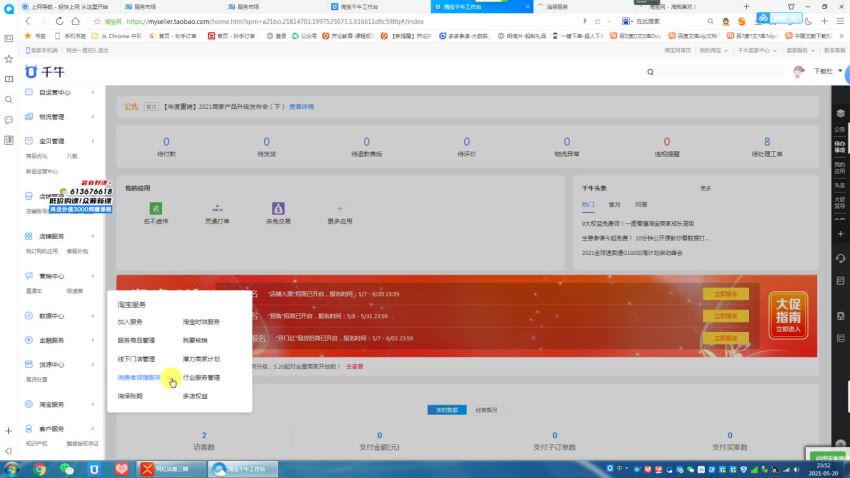This screenshot has height=478, width=850.
Task: Click the red 去查看 link under banner
Action: pyautogui.click(x=355, y=366)
